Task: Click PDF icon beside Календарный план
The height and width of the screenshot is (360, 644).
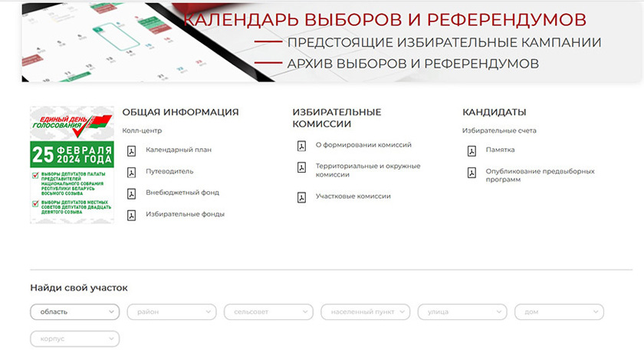Action: point(131,150)
